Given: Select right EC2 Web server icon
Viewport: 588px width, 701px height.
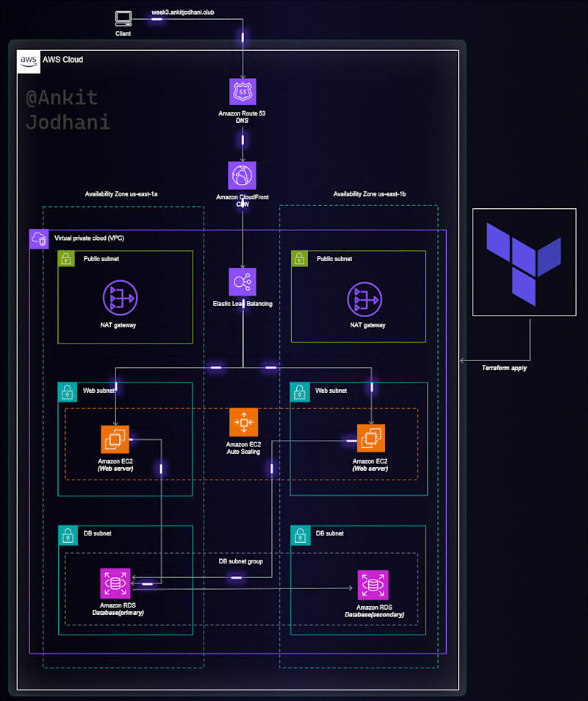Looking at the screenshot, I should click(x=371, y=438).
